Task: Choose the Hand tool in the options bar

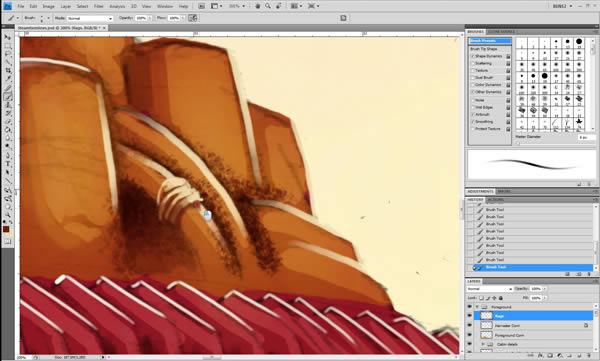Action: (258, 6)
